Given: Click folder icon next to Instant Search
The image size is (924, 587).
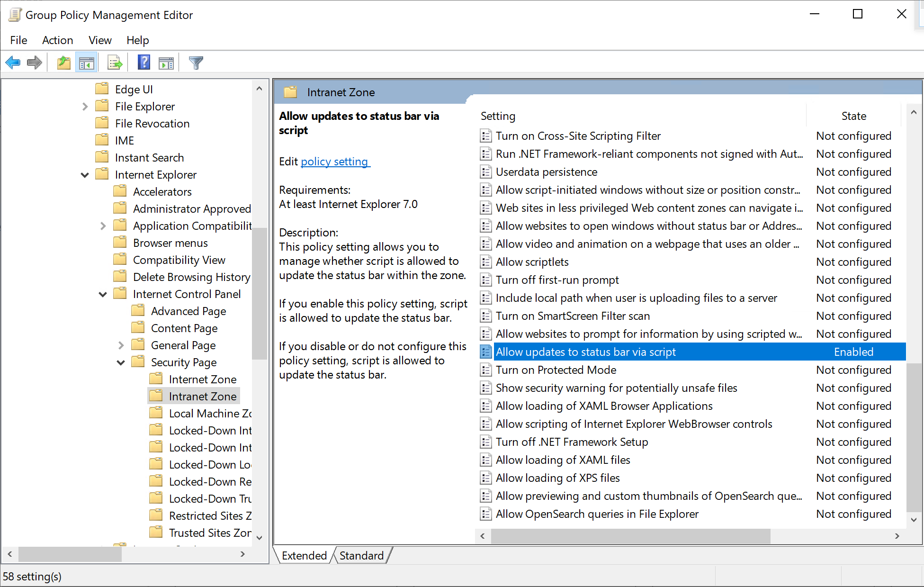Looking at the screenshot, I should pos(102,157).
